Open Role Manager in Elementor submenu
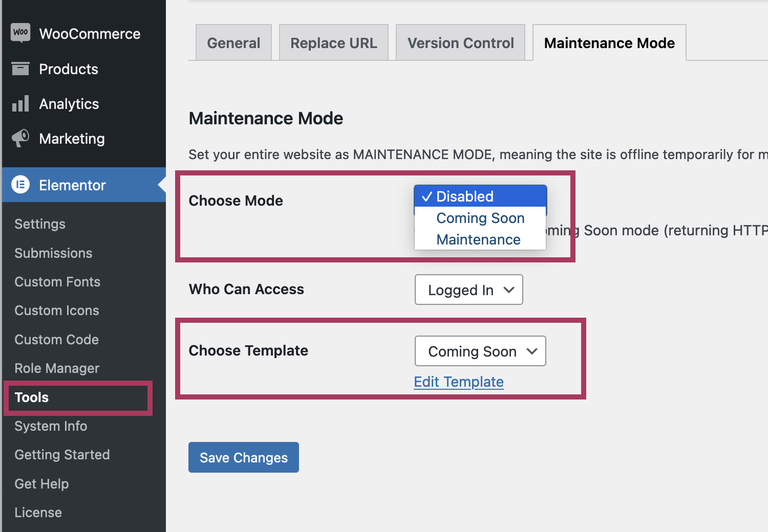 pos(57,368)
